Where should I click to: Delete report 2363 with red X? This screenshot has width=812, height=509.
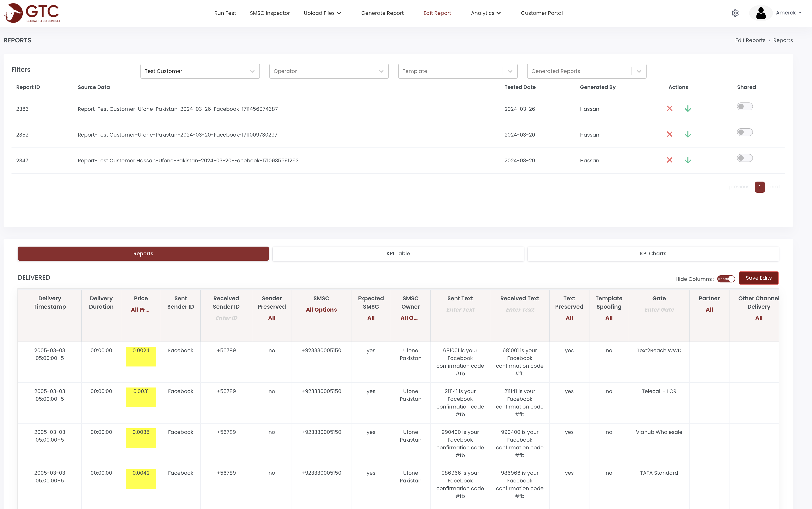tap(670, 108)
